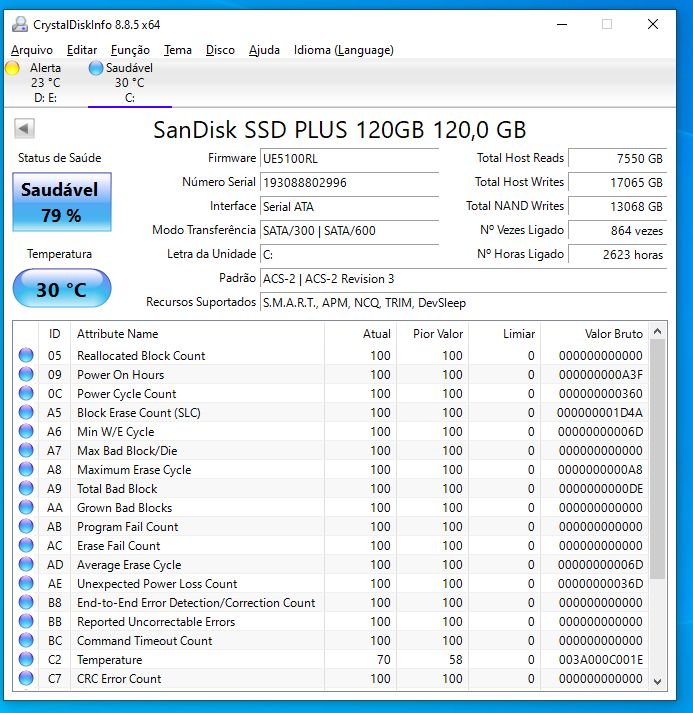Click status dot for Grown Bad Blocks
Viewport: 693px width, 713px height.
coord(26,507)
